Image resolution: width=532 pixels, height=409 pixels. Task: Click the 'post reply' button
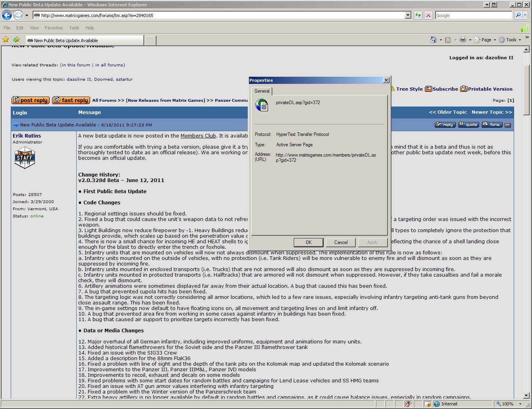point(31,100)
